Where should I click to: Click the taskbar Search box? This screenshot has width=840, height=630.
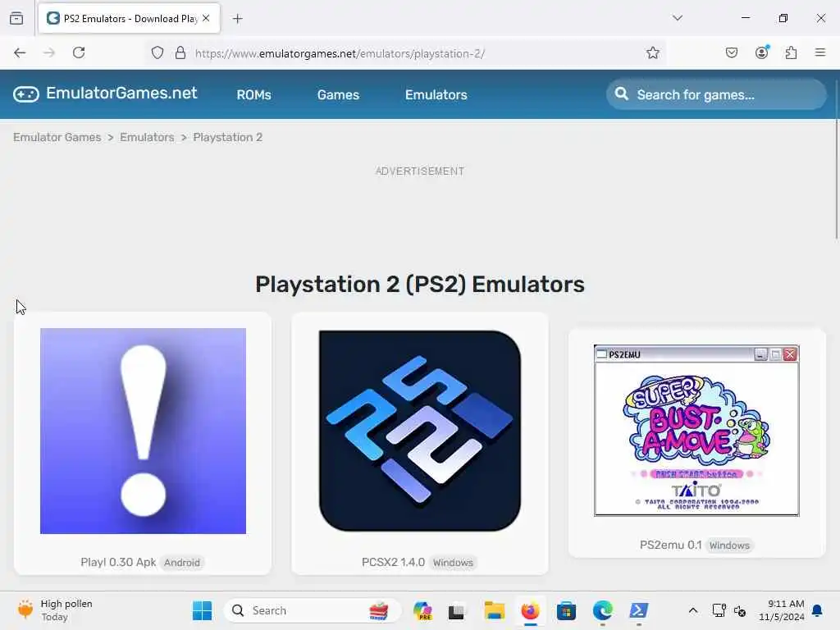coord(313,610)
